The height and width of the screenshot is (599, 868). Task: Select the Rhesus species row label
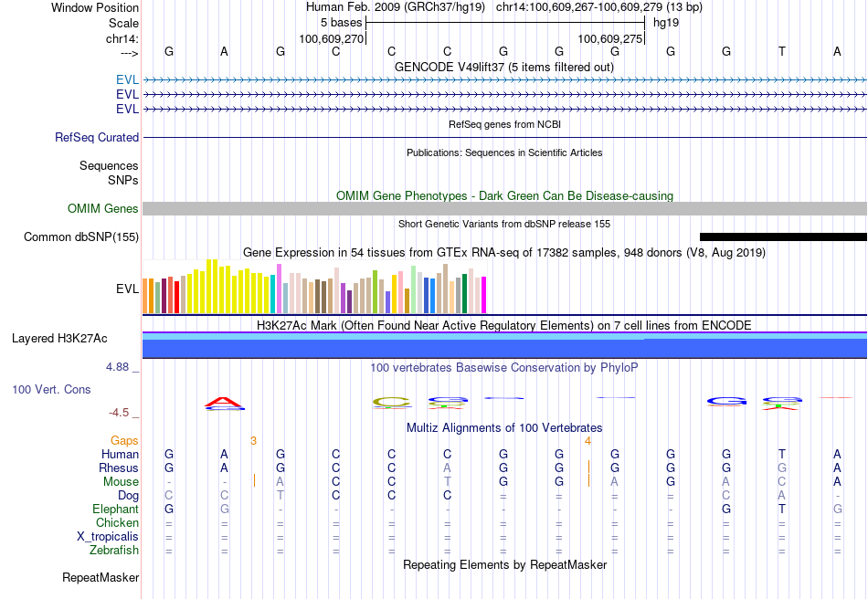coord(119,468)
